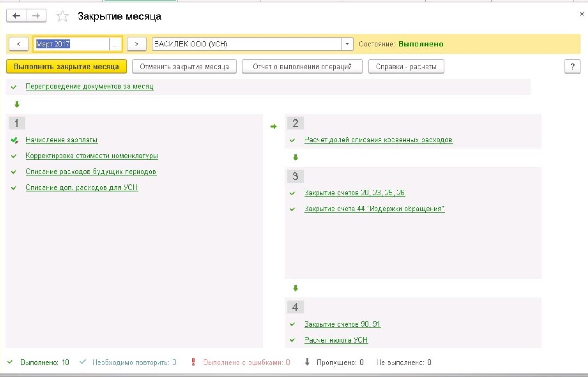The height and width of the screenshot is (377, 588).
Task: Open Закрытие счетов 90, 91 link
Action: pos(343,324)
